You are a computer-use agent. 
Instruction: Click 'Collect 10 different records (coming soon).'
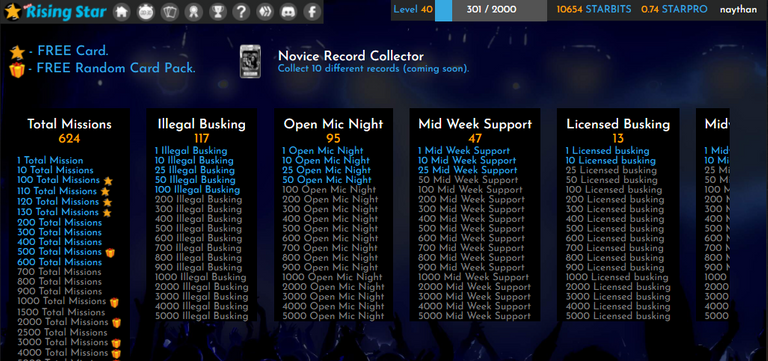coord(373,69)
